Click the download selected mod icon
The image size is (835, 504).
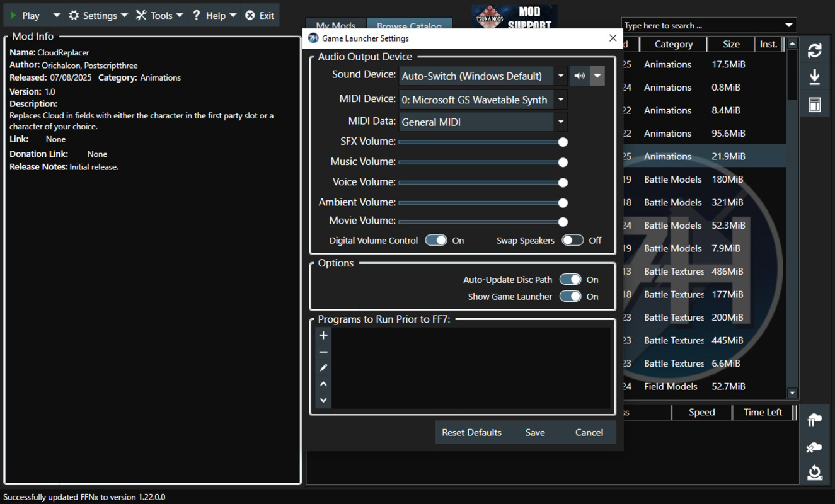tap(814, 77)
